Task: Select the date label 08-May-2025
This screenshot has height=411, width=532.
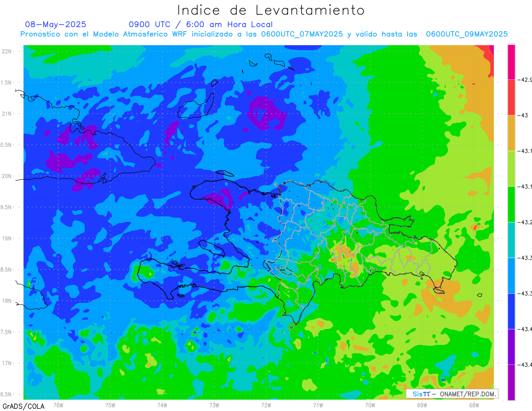Action: pos(56,24)
